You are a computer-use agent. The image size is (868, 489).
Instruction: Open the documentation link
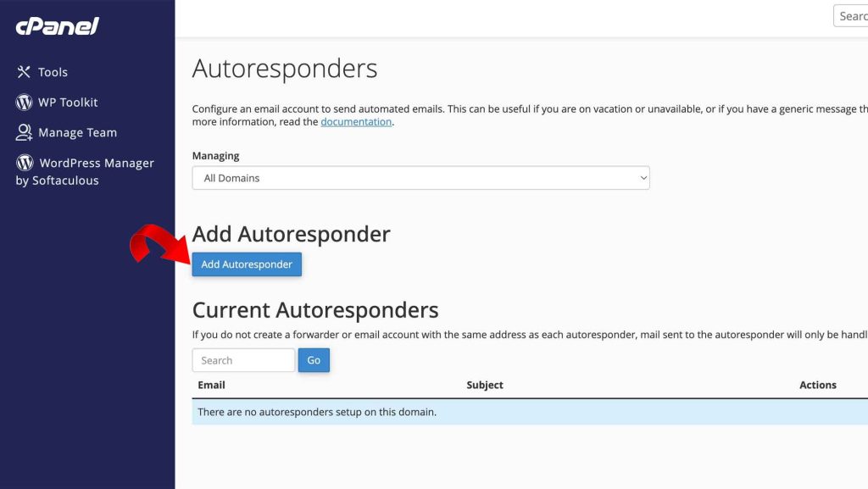coord(356,121)
